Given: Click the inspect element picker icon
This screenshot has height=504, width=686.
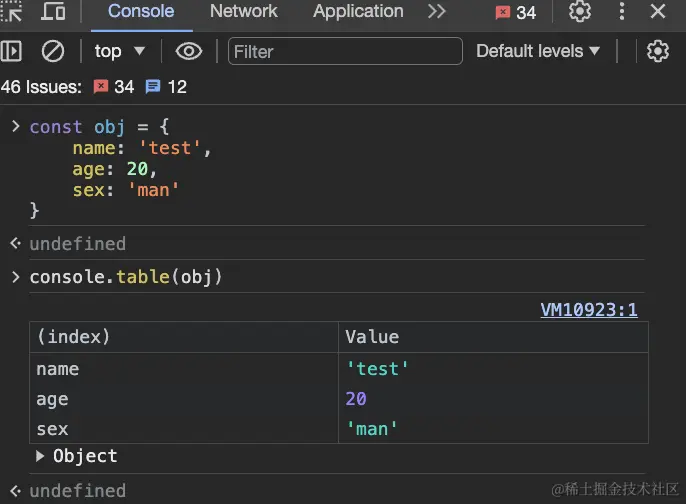Looking at the screenshot, I should [x=12, y=12].
